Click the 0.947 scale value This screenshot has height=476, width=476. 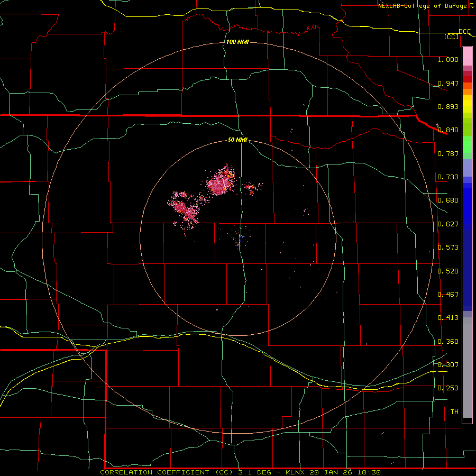pos(448,83)
